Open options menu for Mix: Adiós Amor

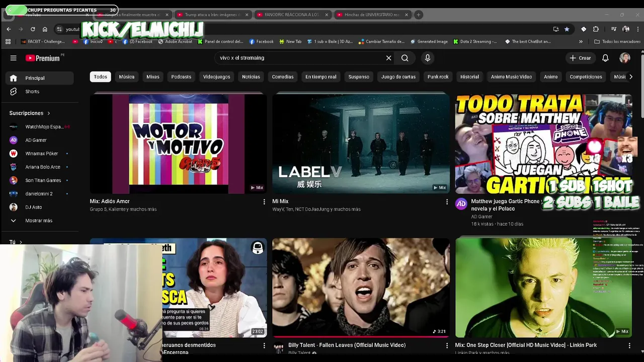click(264, 202)
